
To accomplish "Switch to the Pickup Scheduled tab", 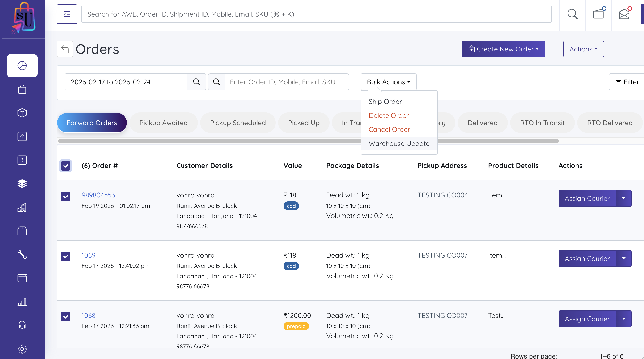I will coord(238,123).
